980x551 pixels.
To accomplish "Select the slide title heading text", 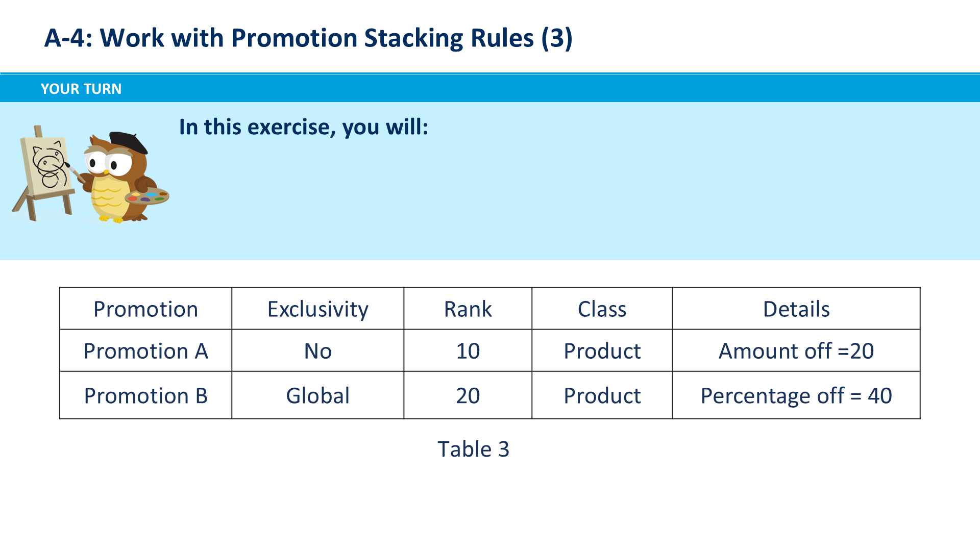I will point(308,38).
